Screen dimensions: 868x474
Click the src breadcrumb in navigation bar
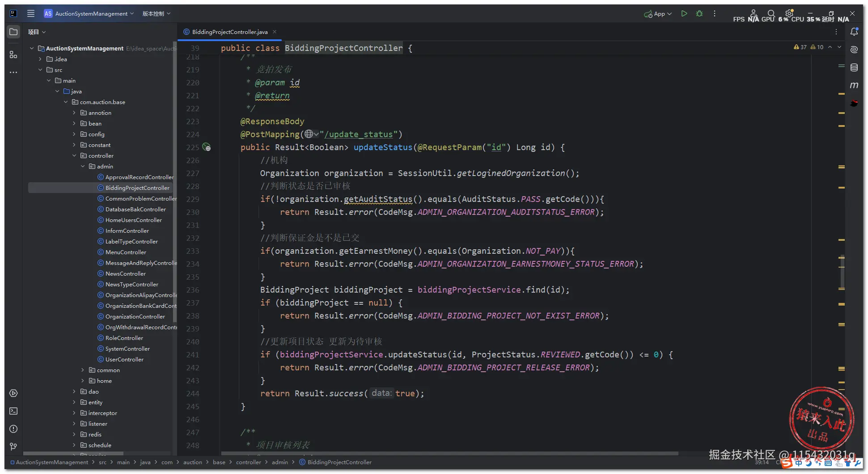(102, 462)
